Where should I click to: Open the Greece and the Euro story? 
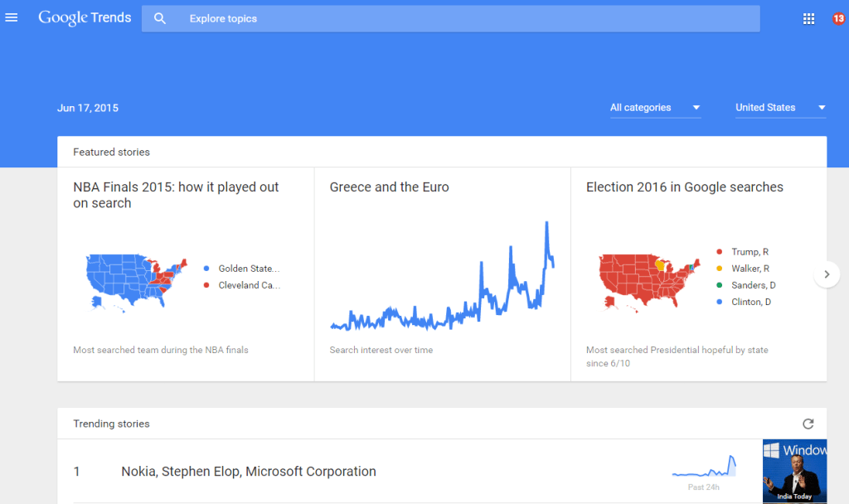(389, 187)
